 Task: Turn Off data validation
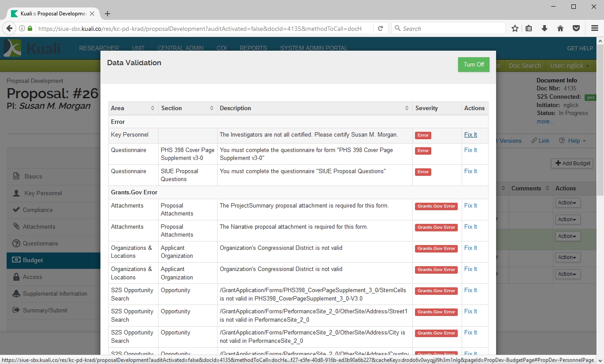(x=474, y=64)
